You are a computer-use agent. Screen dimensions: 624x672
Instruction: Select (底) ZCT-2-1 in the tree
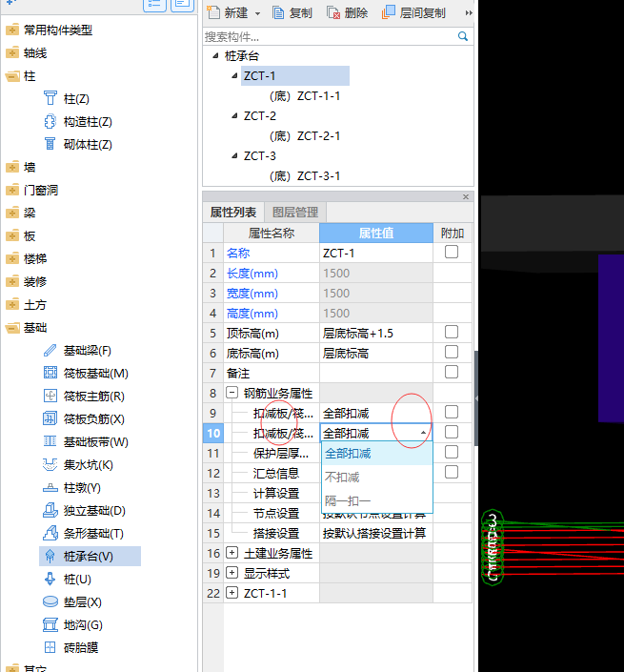point(305,136)
